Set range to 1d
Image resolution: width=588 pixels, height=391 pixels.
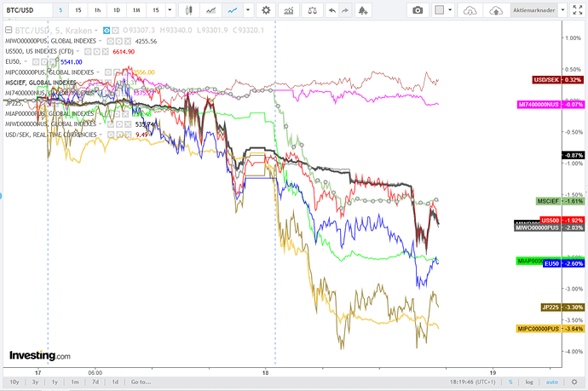tap(115, 382)
